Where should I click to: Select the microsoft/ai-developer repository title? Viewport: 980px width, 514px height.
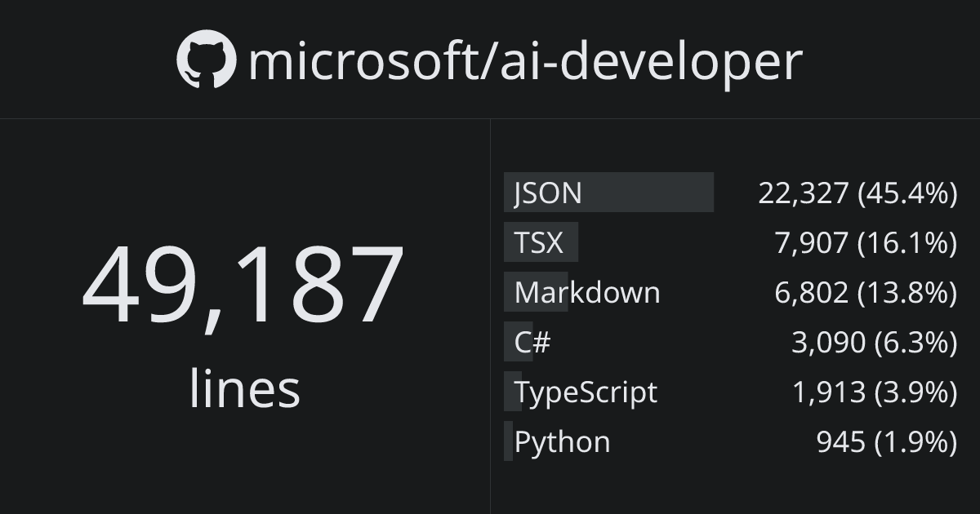pyautogui.click(x=525, y=63)
